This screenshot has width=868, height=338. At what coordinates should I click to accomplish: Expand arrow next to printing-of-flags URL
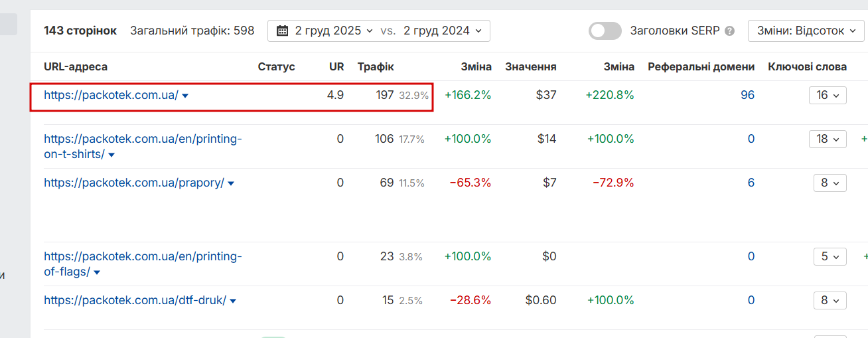97,272
